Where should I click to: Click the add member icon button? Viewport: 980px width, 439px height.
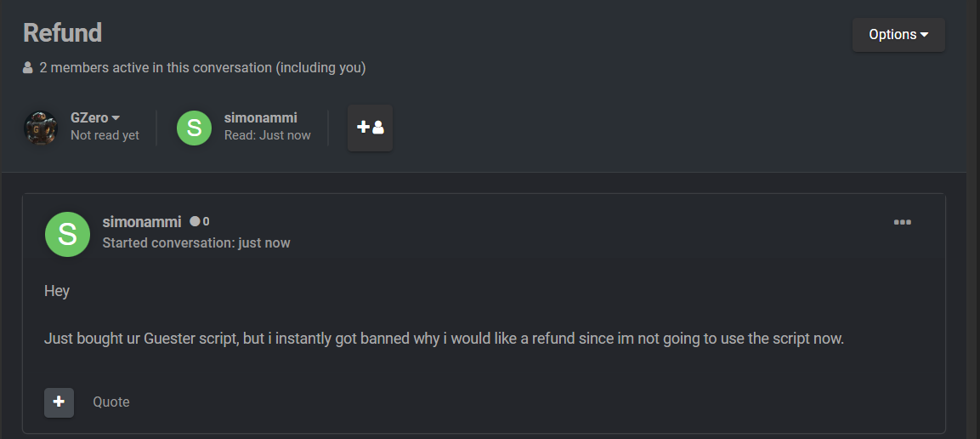coord(370,128)
